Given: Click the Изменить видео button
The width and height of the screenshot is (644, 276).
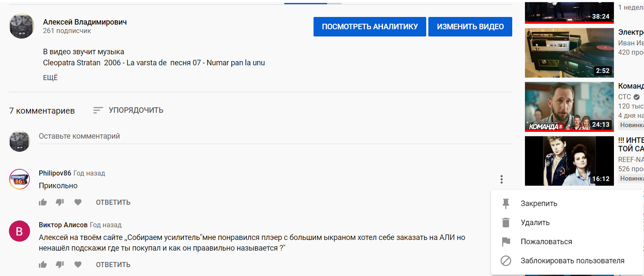Looking at the screenshot, I should coord(470,27).
